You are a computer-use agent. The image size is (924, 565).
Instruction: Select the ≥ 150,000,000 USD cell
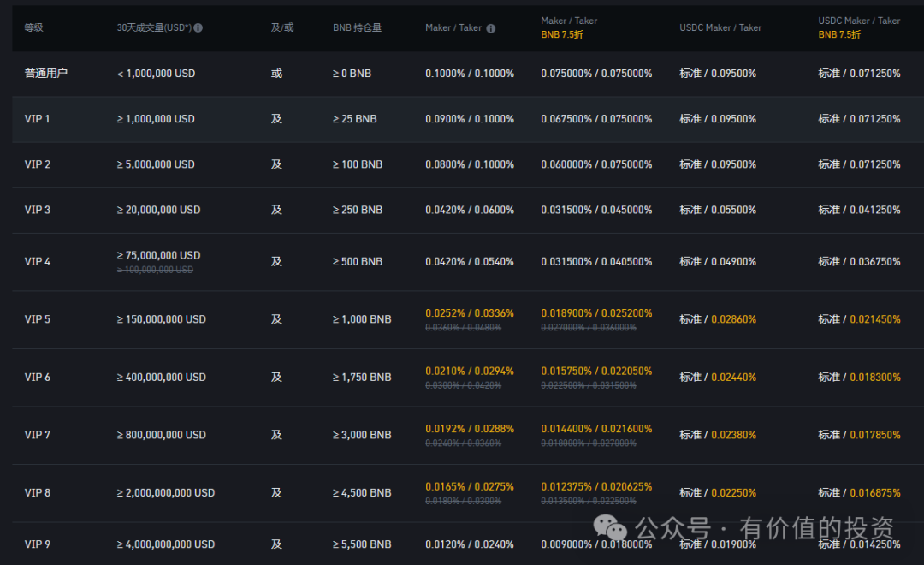click(162, 319)
